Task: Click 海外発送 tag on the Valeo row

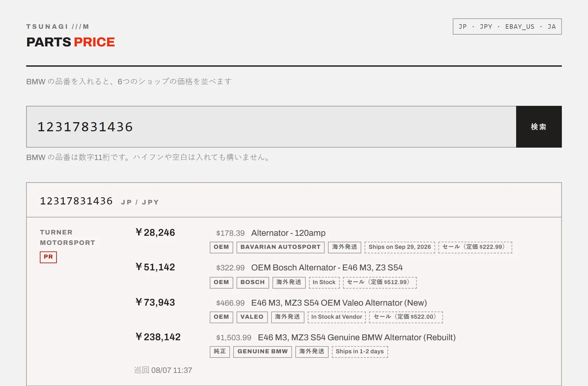Action: (287, 317)
